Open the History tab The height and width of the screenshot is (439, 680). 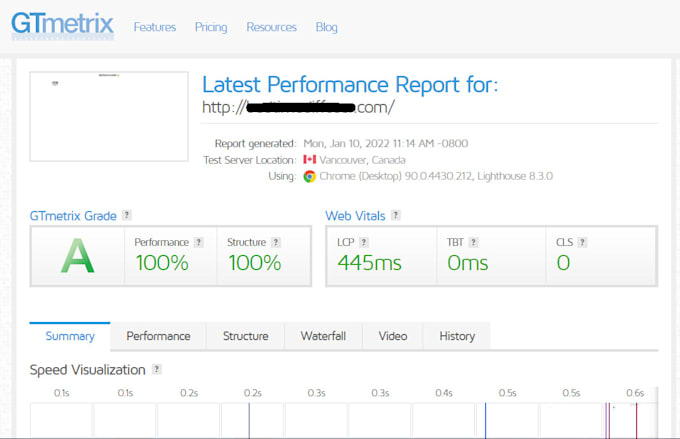[x=457, y=336]
